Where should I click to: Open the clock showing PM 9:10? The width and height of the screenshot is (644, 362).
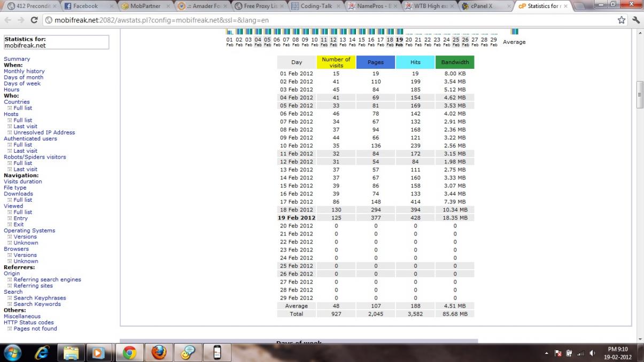619,352
